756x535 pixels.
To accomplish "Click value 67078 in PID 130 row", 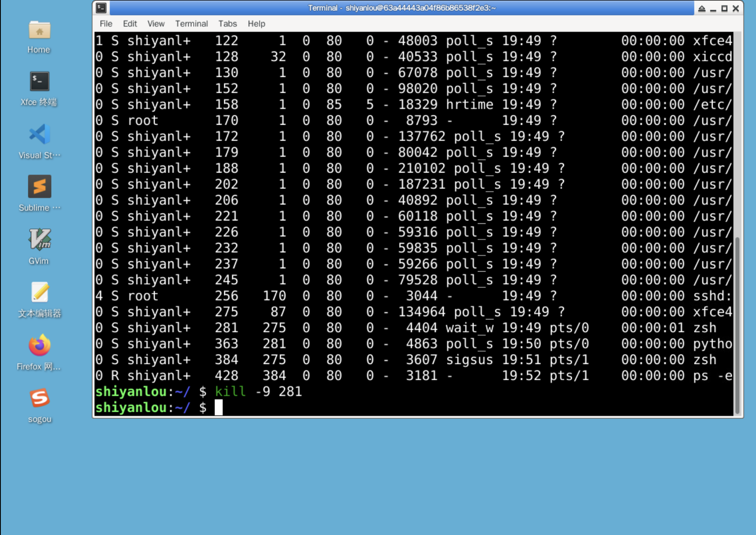I will coord(418,73).
